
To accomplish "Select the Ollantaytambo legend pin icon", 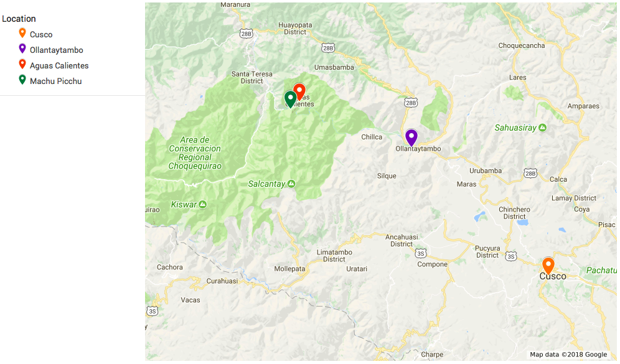I will coord(22,49).
